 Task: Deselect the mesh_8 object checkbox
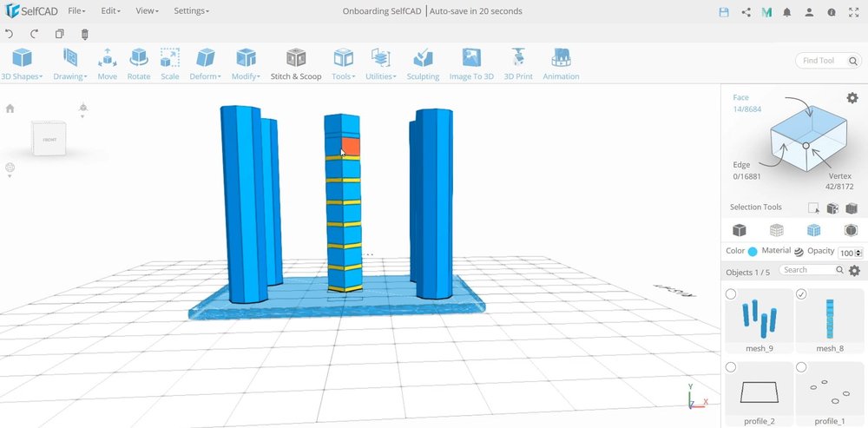coord(801,294)
